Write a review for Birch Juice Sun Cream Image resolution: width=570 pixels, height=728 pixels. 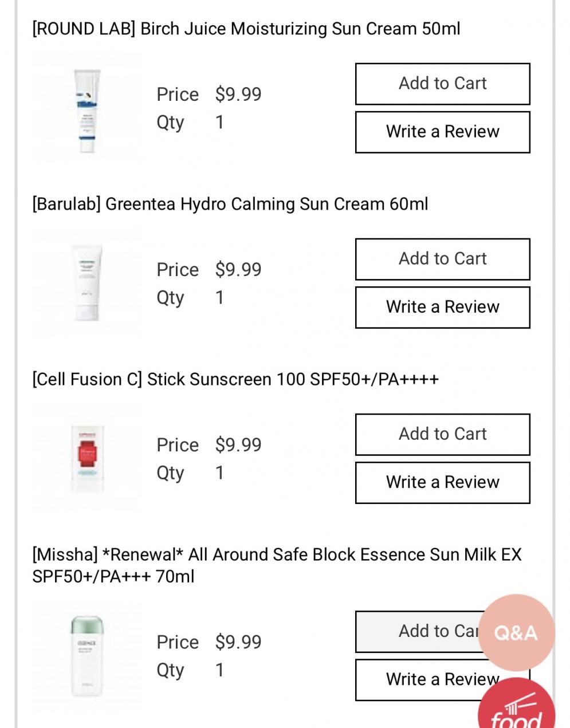pos(442,132)
